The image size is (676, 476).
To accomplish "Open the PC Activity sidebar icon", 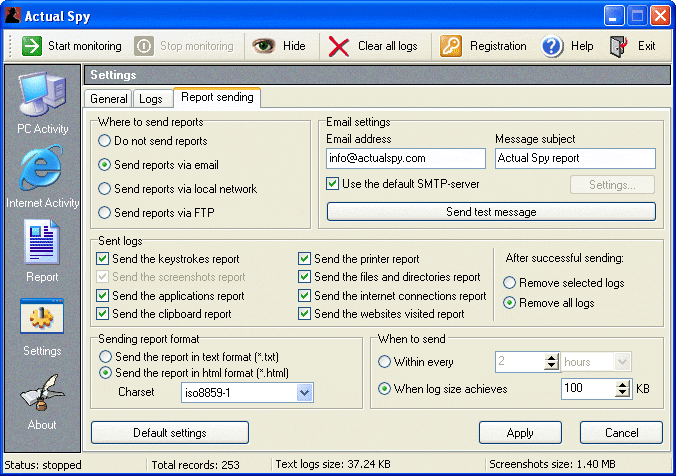I will [x=42, y=94].
